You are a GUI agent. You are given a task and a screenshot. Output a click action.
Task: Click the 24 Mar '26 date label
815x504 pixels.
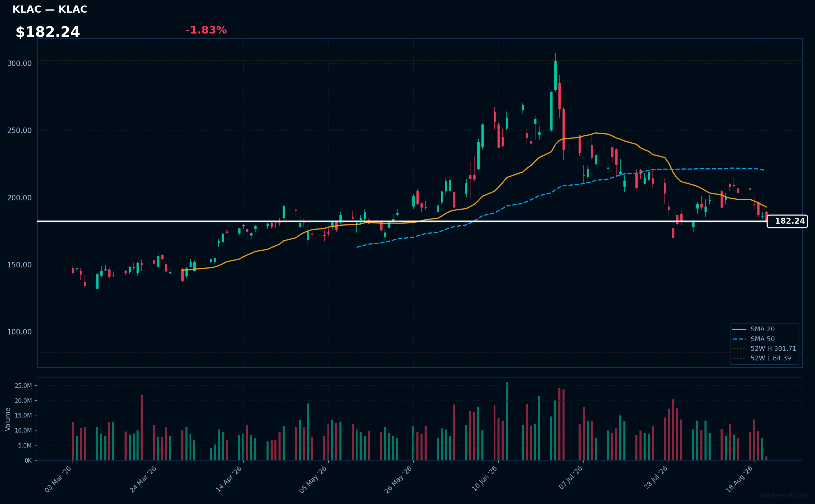(x=143, y=479)
